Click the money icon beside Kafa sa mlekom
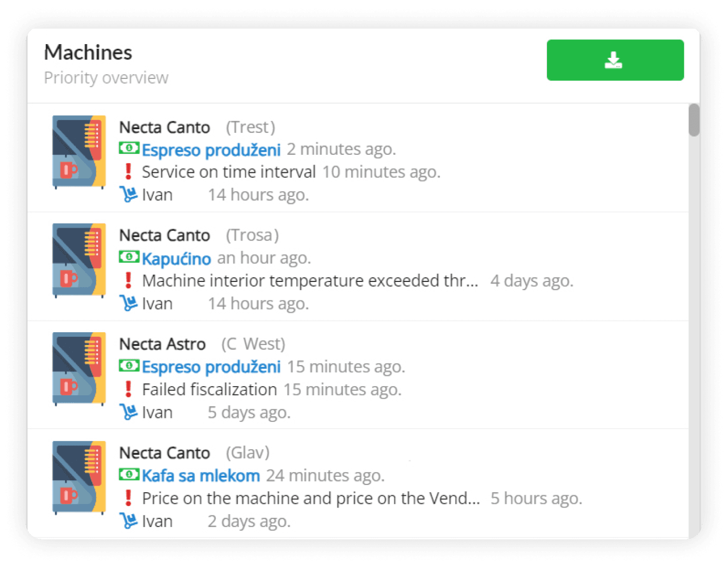The height and width of the screenshot is (565, 728). [x=129, y=475]
